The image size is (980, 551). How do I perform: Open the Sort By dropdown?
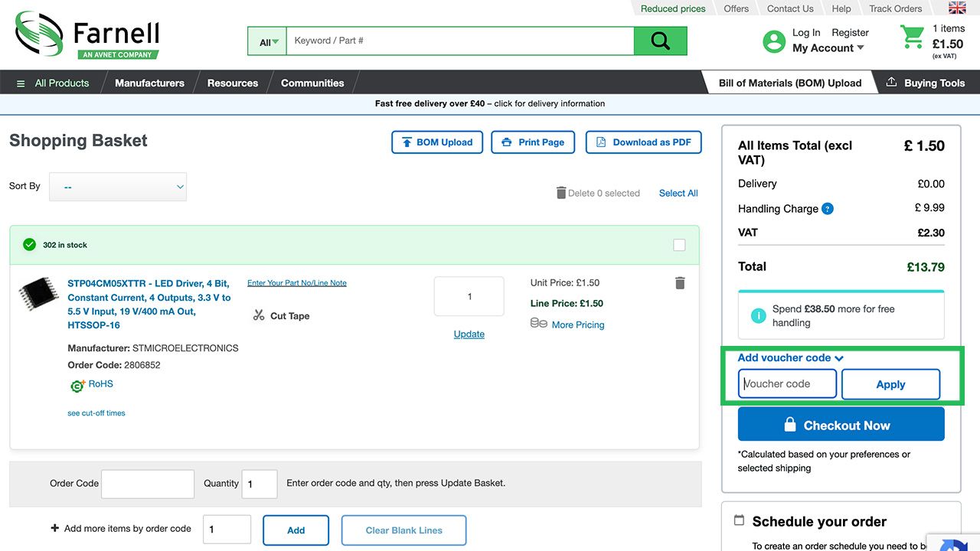click(118, 187)
